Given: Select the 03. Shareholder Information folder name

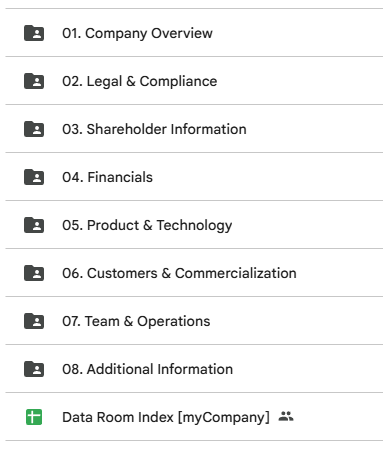Looking at the screenshot, I should coord(154,129).
